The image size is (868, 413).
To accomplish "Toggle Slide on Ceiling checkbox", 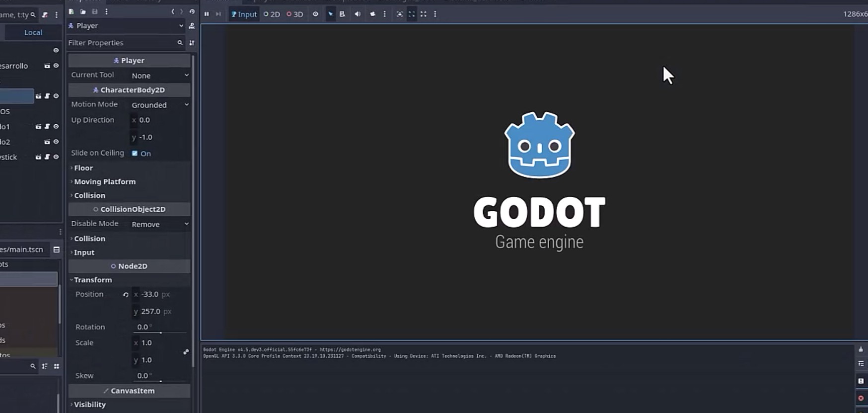I will click(135, 154).
